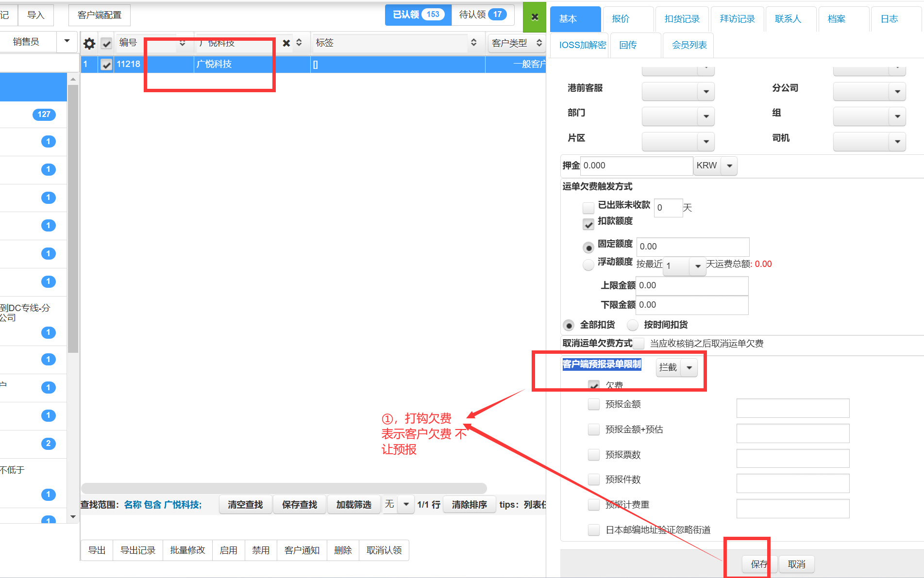
Task: Click the 取消认领 button
Action: tap(384, 550)
